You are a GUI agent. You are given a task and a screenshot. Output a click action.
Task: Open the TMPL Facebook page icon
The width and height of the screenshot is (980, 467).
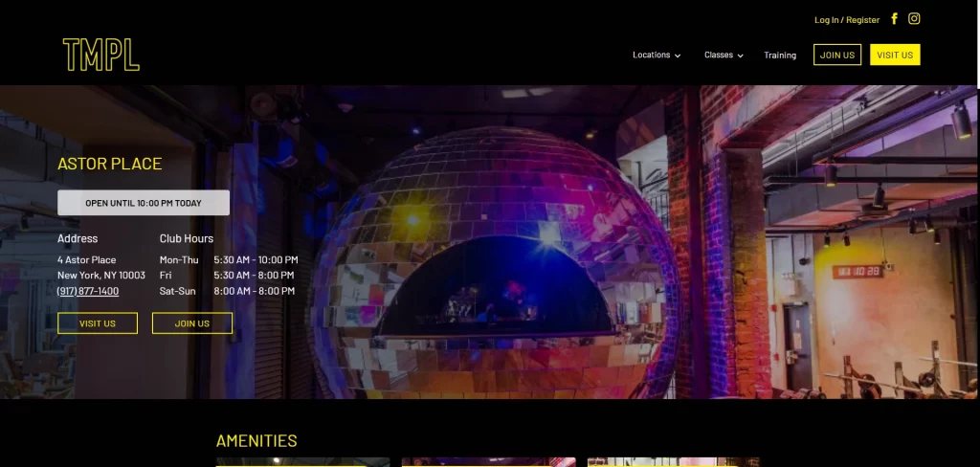tap(895, 19)
